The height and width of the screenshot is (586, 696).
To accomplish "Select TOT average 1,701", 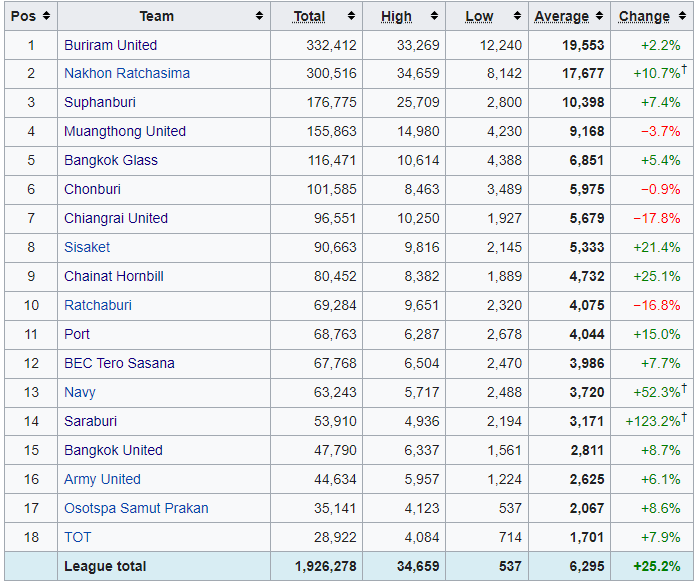I will (x=587, y=537).
